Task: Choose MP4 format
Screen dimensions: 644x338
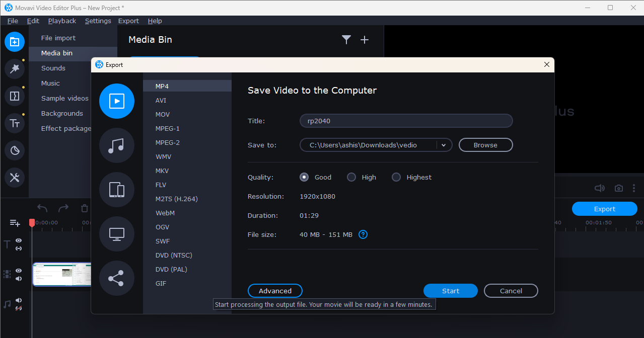Action: (x=187, y=86)
